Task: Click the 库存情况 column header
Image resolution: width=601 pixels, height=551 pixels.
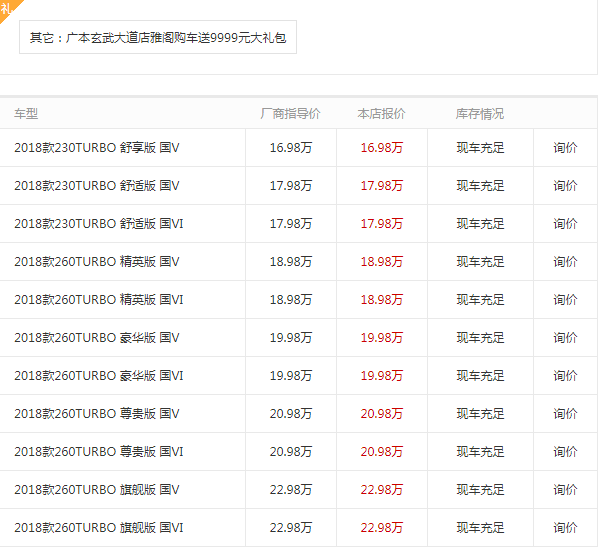Action: pyautogui.click(x=480, y=114)
